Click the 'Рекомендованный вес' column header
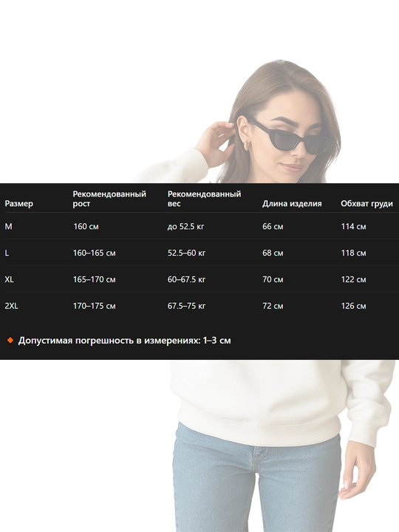The height and width of the screenshot is (532, 399). click(204, 199)
